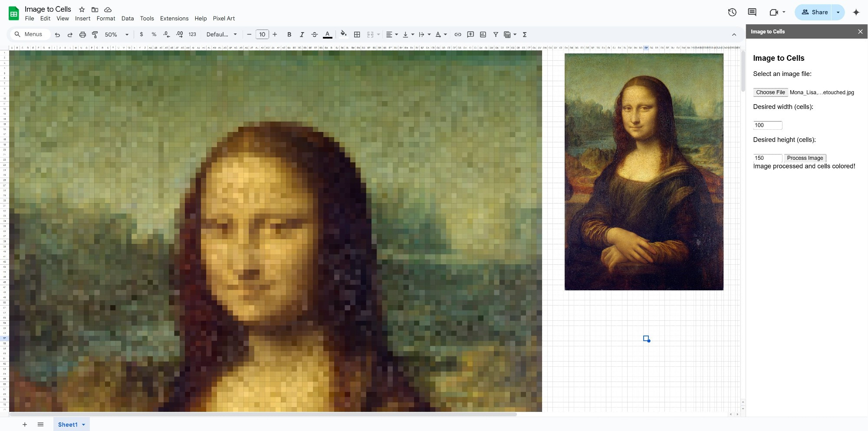This screenshot has height=431, width=868.
Task: Open the Format menu
Action: [106, 18]
